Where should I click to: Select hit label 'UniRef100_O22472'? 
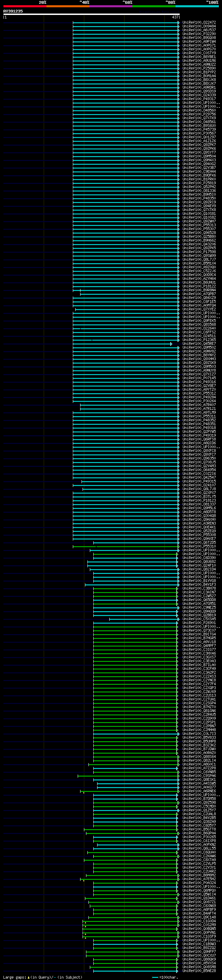click(199, 23)
